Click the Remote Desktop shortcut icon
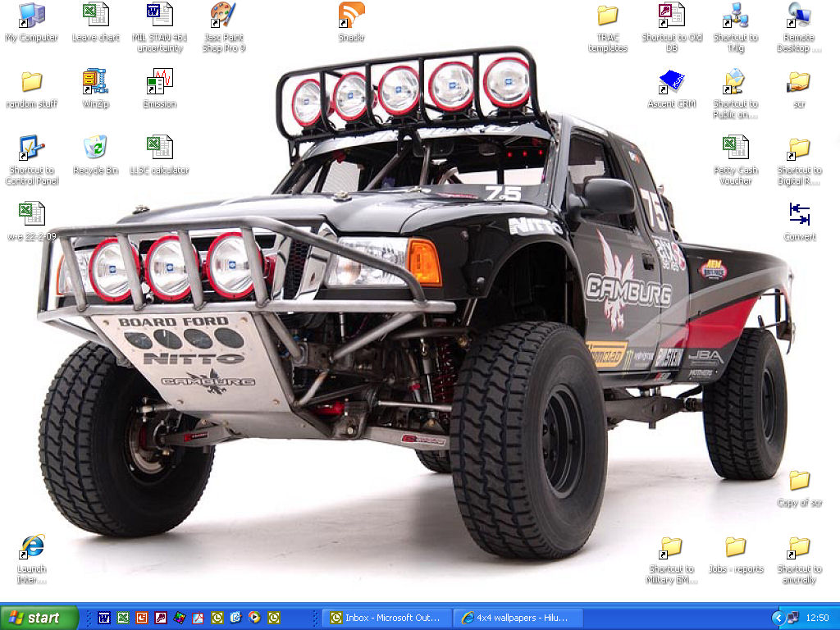Viewport: 840px width, 630px height. point(799,16)
